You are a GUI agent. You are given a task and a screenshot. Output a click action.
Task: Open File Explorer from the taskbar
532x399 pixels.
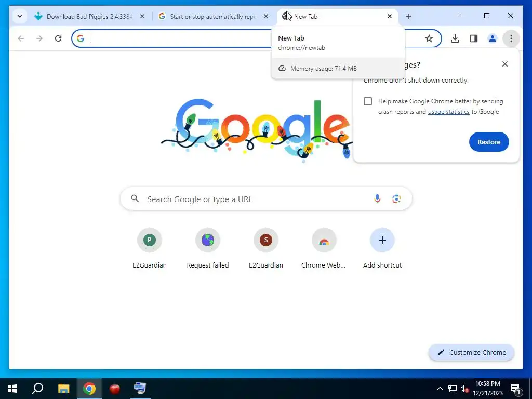[63, 389]
